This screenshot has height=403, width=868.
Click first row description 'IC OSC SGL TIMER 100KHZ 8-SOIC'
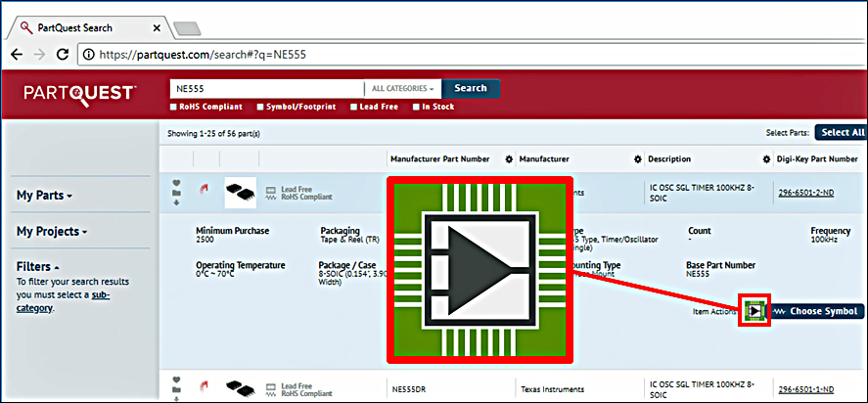[703, 193]
